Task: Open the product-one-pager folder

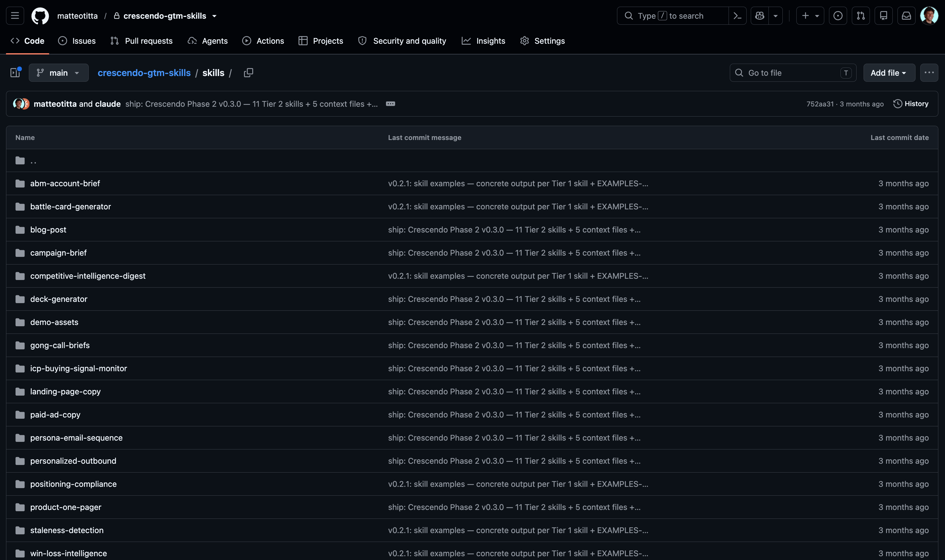Action: (x=66, y=507)
